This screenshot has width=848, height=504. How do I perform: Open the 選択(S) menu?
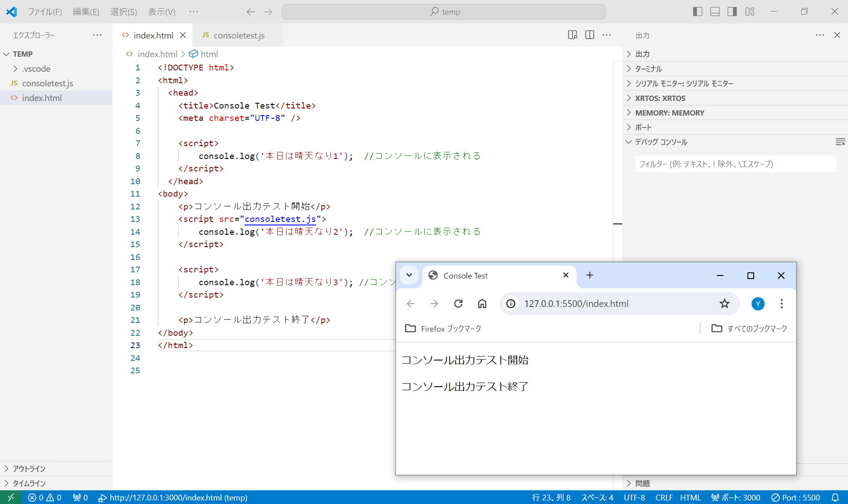(124, 12)
